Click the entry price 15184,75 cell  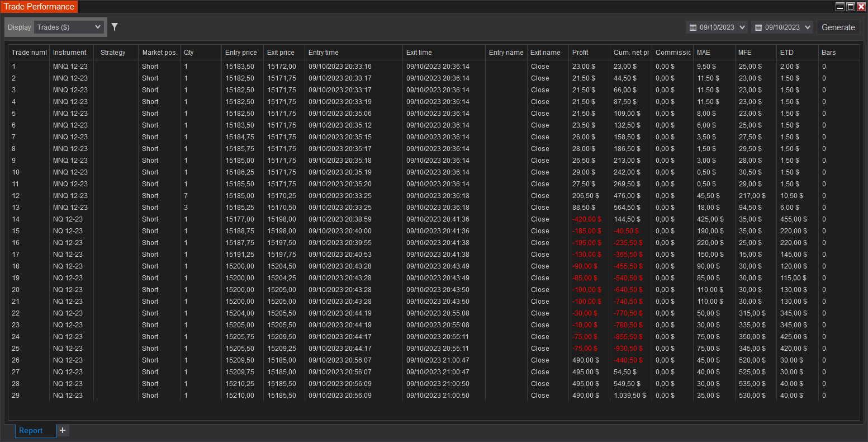[x=240, y=137]
